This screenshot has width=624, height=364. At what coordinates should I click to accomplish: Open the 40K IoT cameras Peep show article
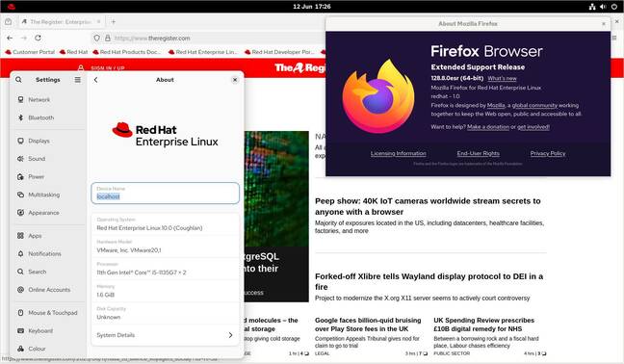pos(428,206)
